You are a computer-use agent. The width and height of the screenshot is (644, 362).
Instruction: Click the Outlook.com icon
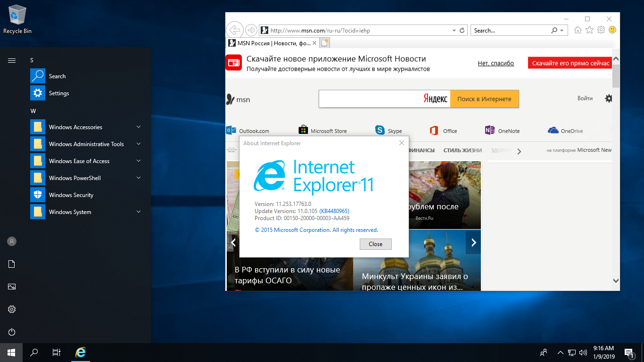231,131
